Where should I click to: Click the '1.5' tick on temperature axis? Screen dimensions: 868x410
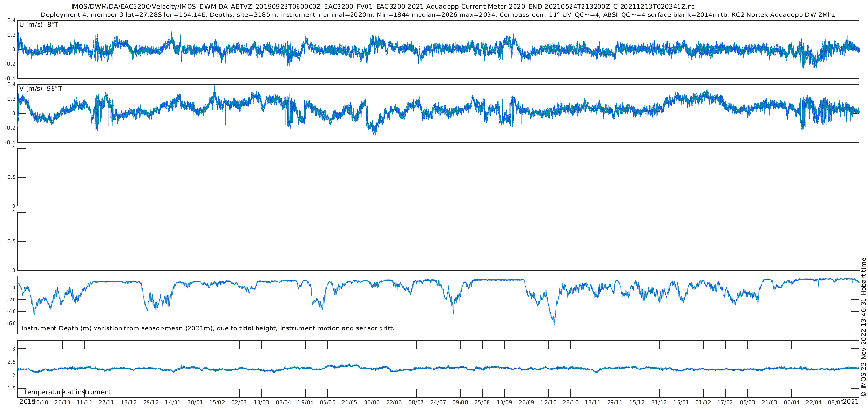pyautogui.click(x=11, y=389)
